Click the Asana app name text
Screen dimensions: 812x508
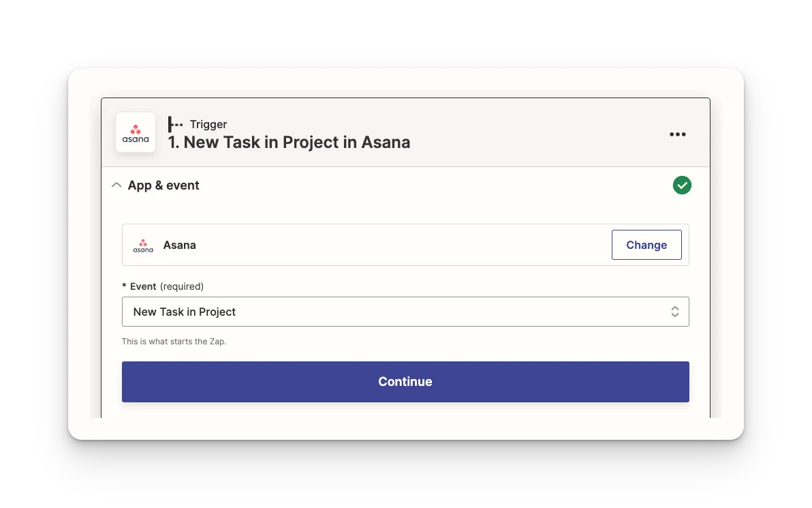180,245
